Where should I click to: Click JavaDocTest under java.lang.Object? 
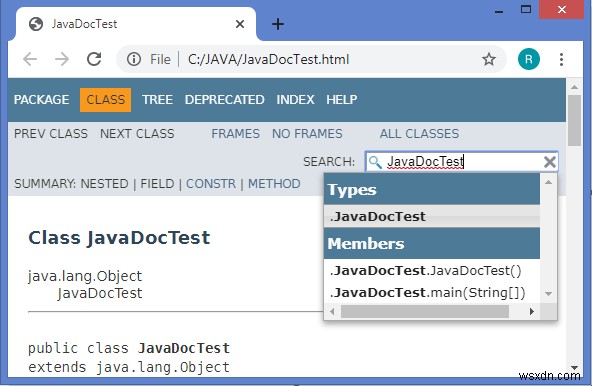pos(100,293)
